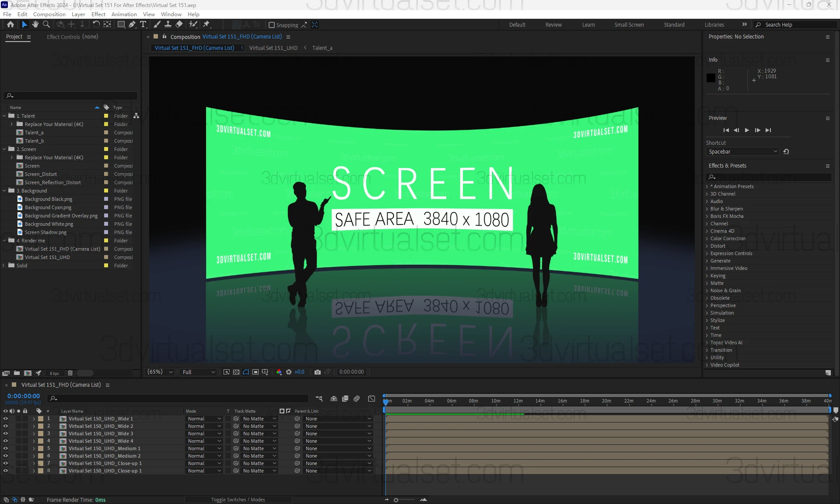Viewport: 840px width, 504px height.
Task: Click the composition mini-flowchart icon in timeline
Action: [319, 399]
